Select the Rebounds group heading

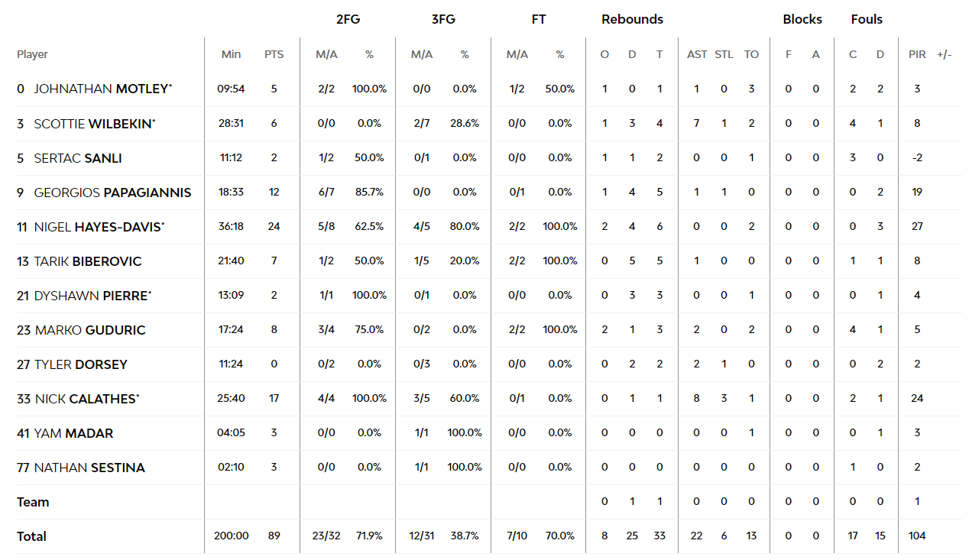[x=632, y=19]
